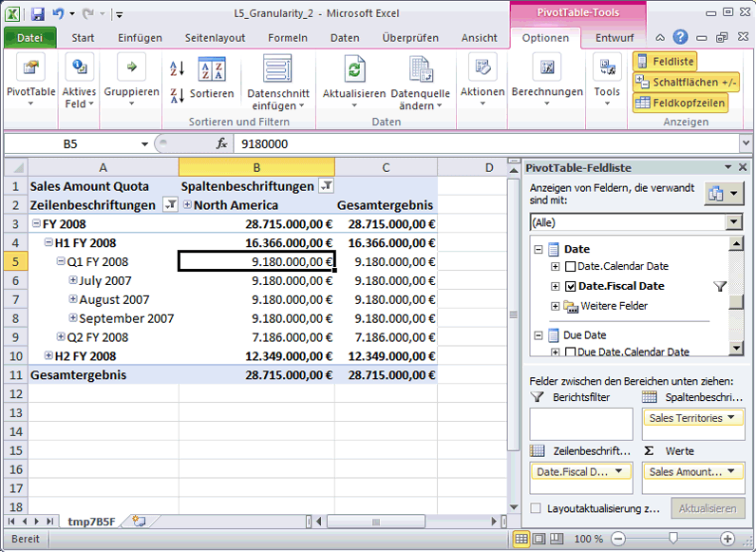This screenshot has height=552, width=756.
Task: Open the Datei tab
Action: (30, 38)
